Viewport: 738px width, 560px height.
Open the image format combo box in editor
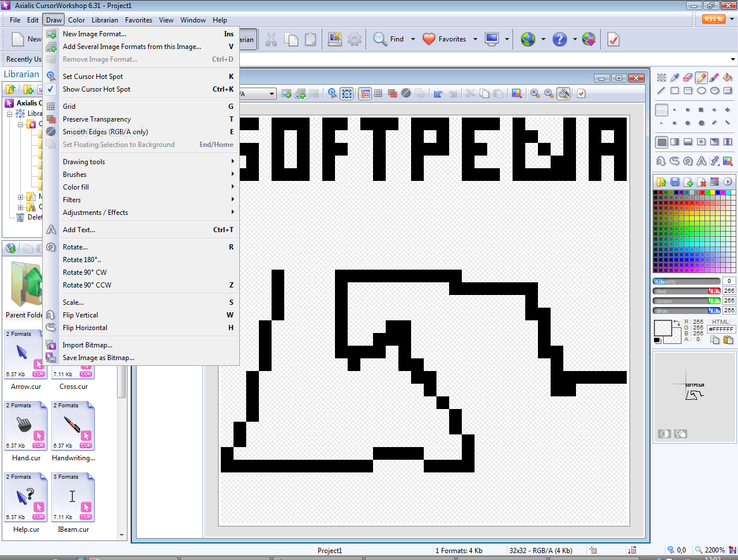(x=272, y=93)
